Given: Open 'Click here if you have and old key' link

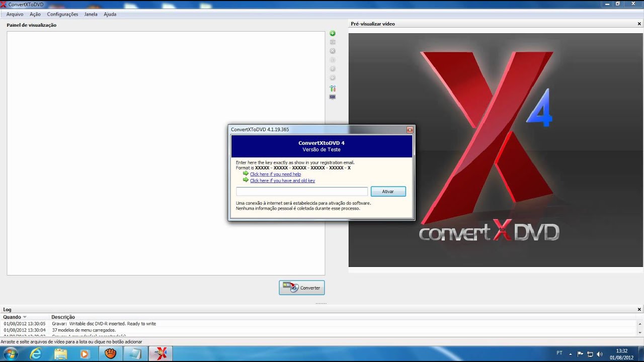Looking at the screenshot, I should pyautogui.click(x=282, y=180).
